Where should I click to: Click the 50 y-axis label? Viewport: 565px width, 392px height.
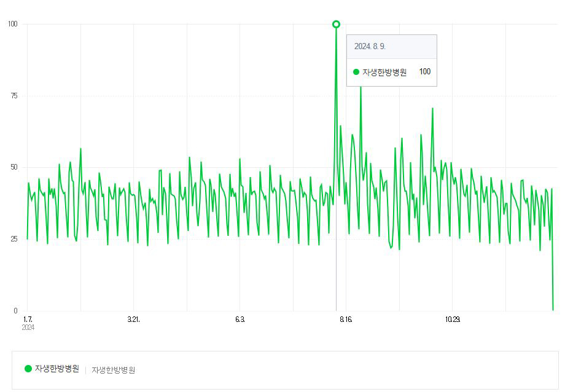14,167
